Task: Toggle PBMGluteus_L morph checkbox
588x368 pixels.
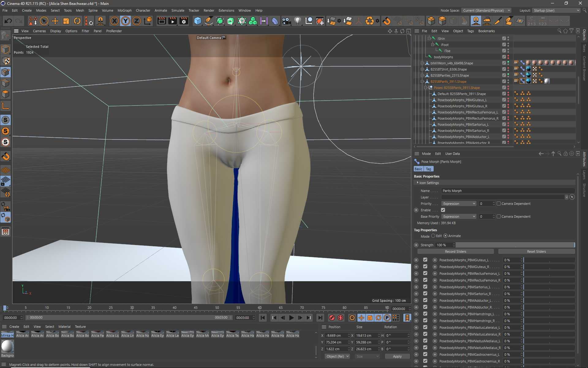Action: 425,260
